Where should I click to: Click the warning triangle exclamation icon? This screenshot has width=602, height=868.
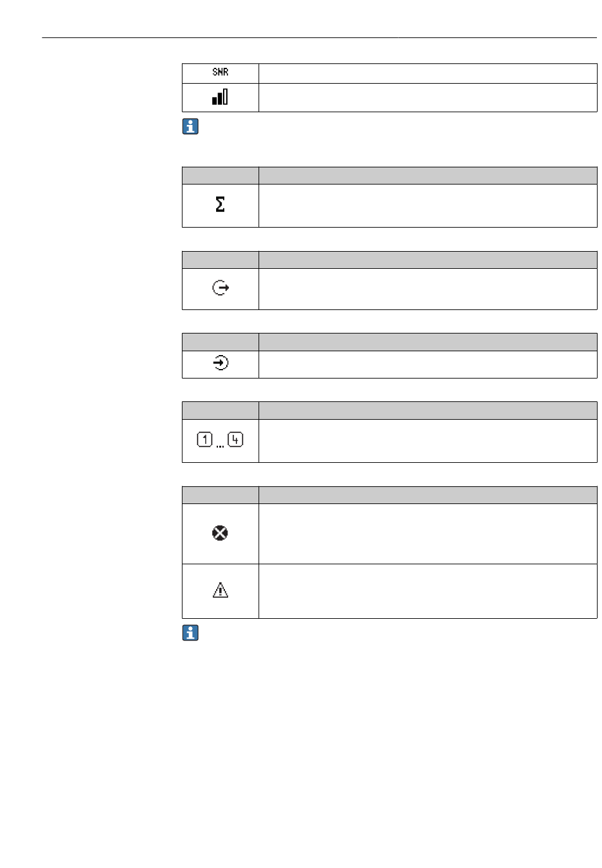click(220, 590)
